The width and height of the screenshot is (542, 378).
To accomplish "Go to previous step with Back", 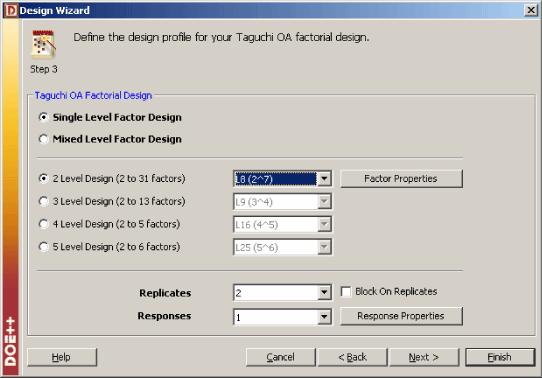I will [x=352, y=357].
